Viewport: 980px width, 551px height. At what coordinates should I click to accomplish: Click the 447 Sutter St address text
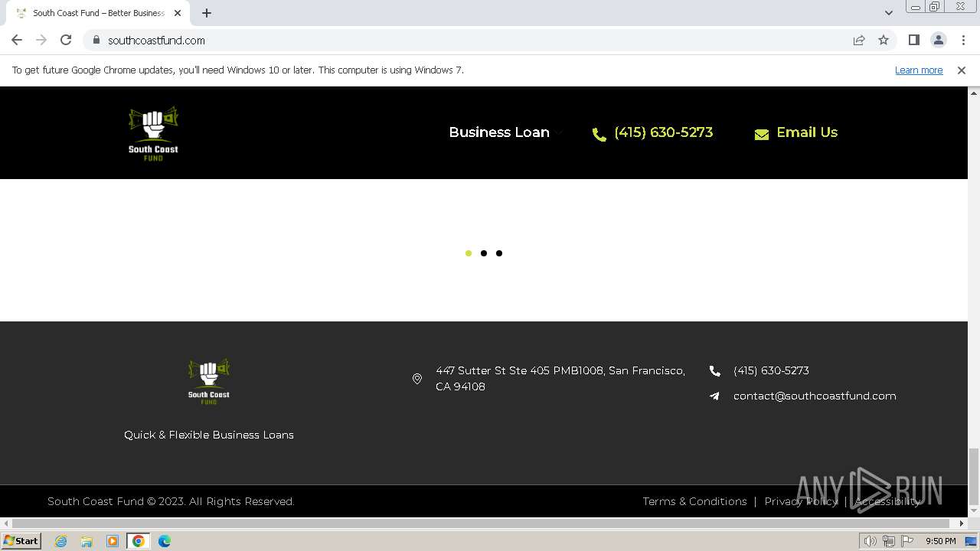pos(560,379)
